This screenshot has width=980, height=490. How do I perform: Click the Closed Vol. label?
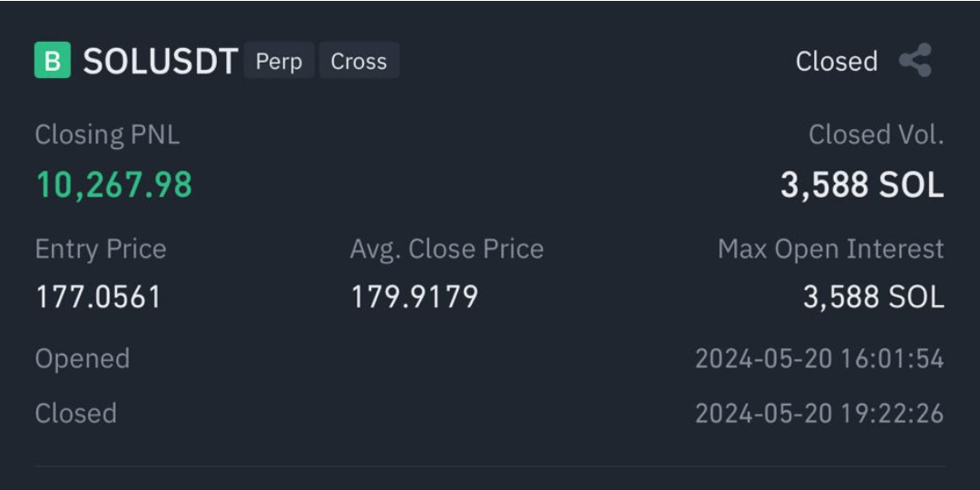(876, 135)
